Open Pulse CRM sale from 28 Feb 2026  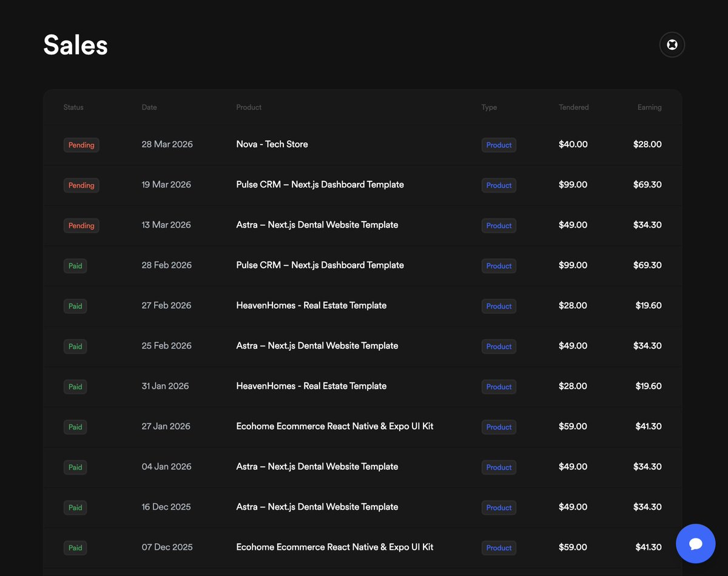point(320,265)
